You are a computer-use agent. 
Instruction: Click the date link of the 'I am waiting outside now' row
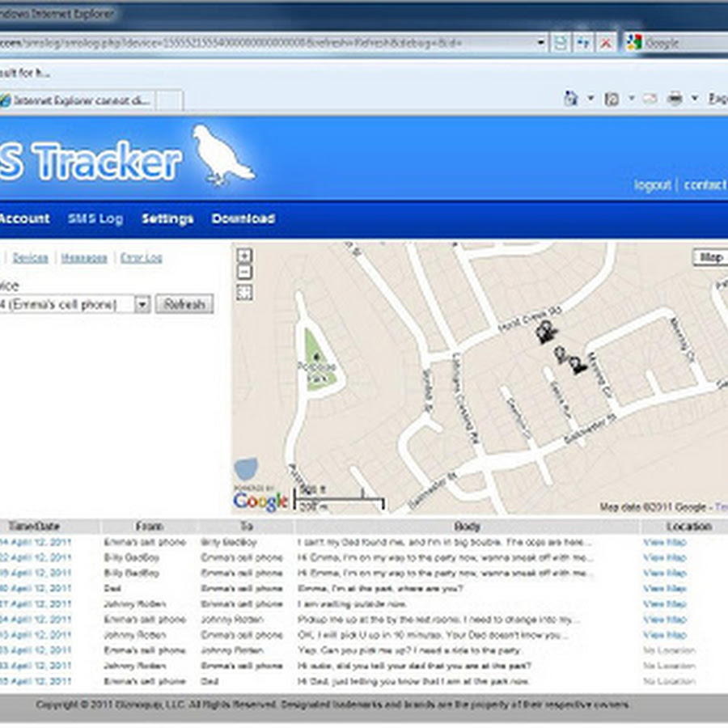coord(36,604)
